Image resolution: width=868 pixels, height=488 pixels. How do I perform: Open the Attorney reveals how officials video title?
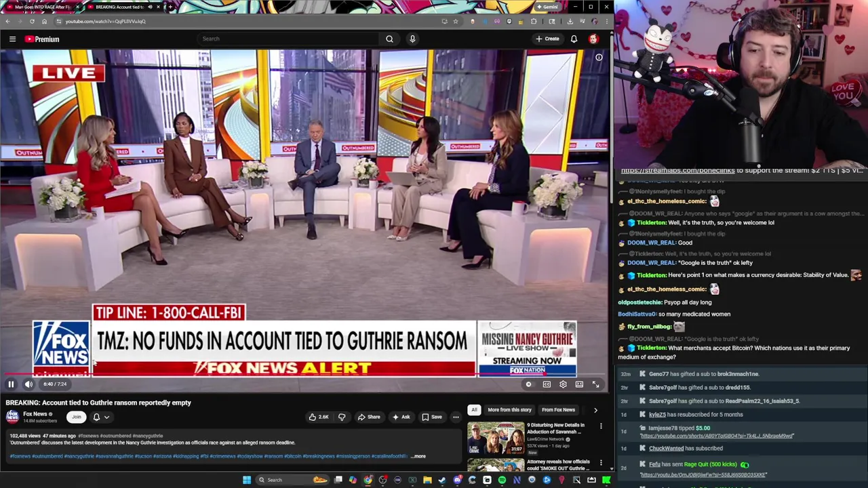(558, 465)
